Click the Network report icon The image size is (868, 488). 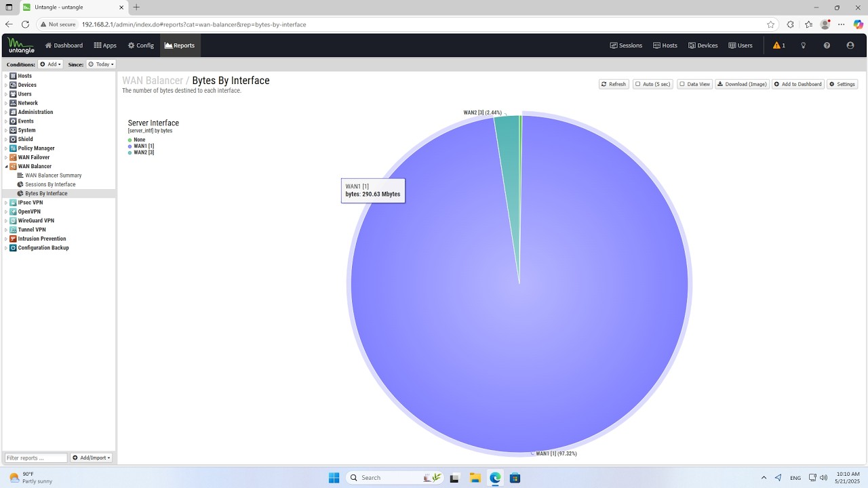point(13,103)
